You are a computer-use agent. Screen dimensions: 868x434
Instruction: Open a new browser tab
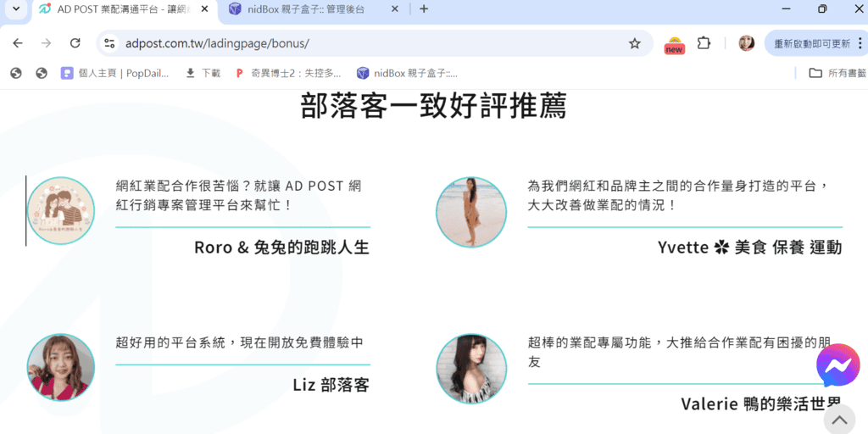(x=424, y=9)
